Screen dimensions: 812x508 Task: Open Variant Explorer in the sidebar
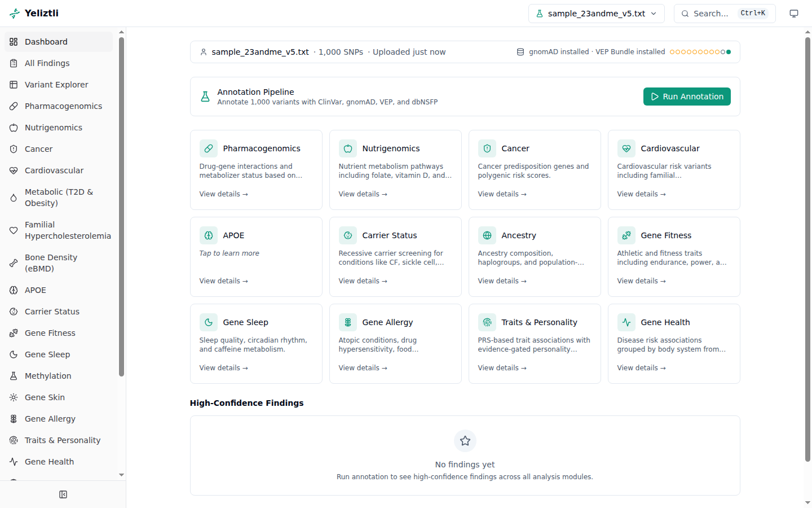(x=59, y=85)
